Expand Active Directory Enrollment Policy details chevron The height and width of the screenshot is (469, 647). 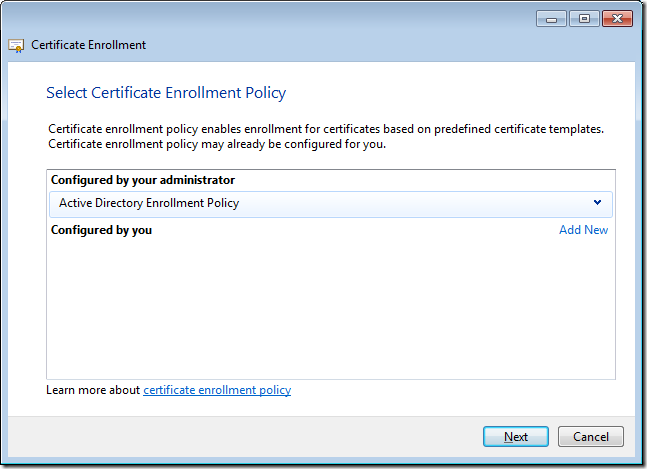597,203
